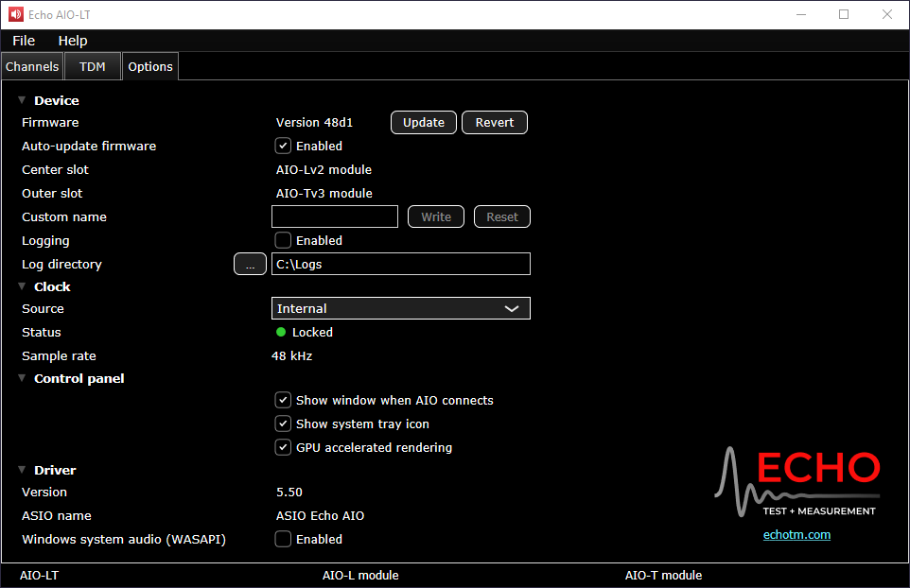
Task: Click the Sample rate label
Action: coord(59,356)
